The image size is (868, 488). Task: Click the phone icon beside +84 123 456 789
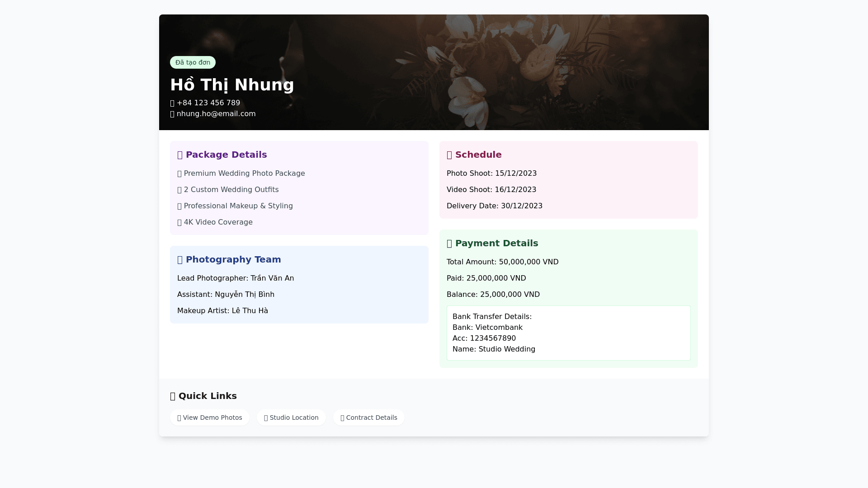click(172, 103)
